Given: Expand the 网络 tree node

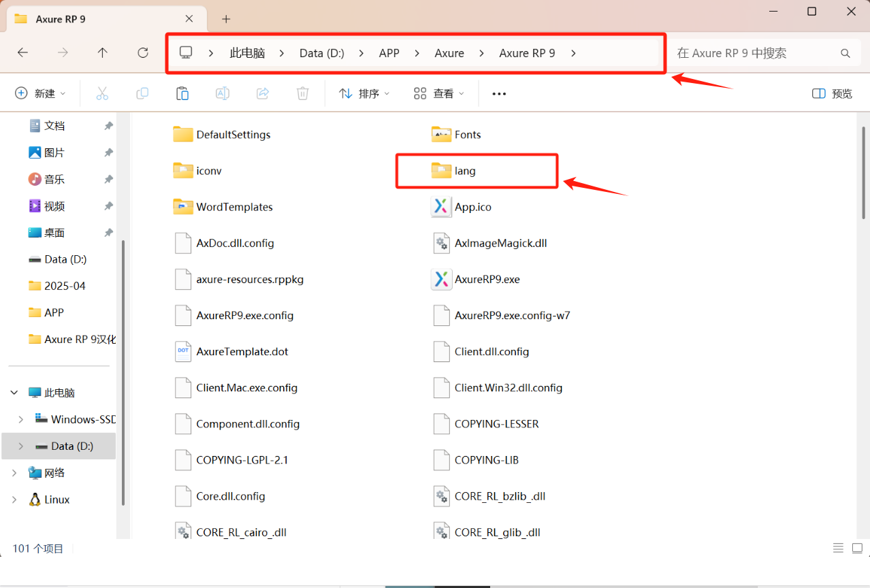Looking at the screenshot, I should click(x=14, y=473).
